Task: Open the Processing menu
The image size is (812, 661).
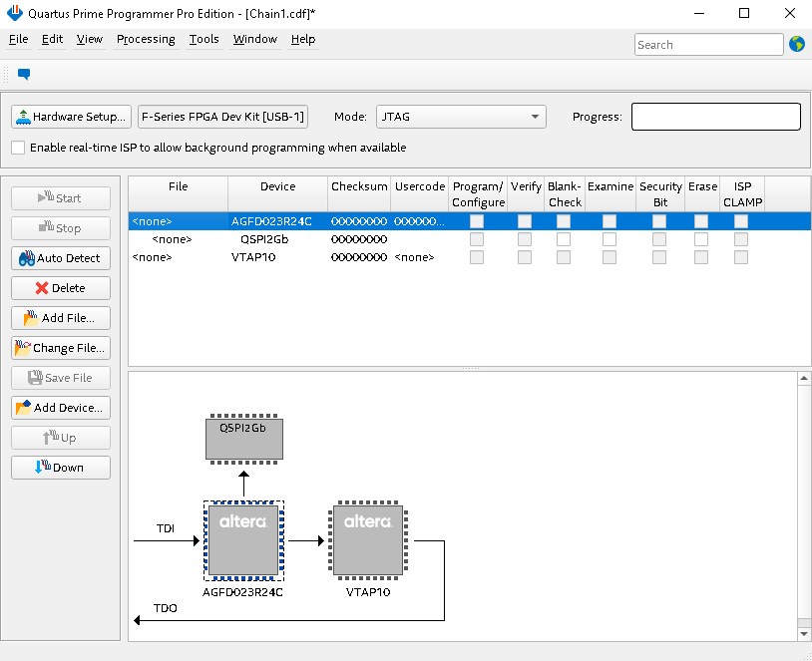Action: click(x=146, y=39)
